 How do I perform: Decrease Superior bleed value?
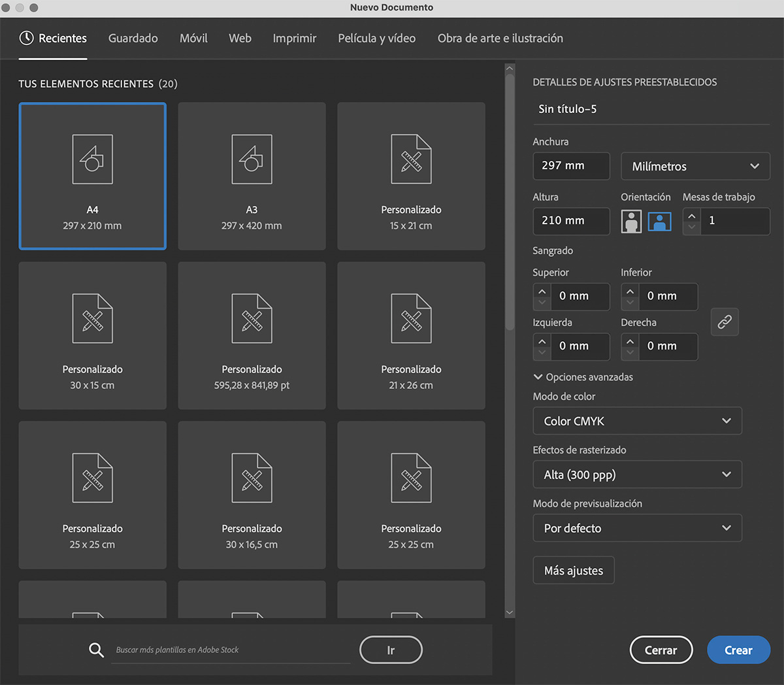(542, 303)
